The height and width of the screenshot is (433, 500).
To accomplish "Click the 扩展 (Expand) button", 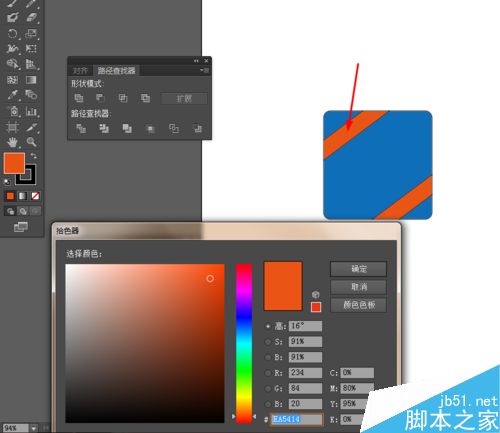I will pyautogui.click(x=184, y=99).
